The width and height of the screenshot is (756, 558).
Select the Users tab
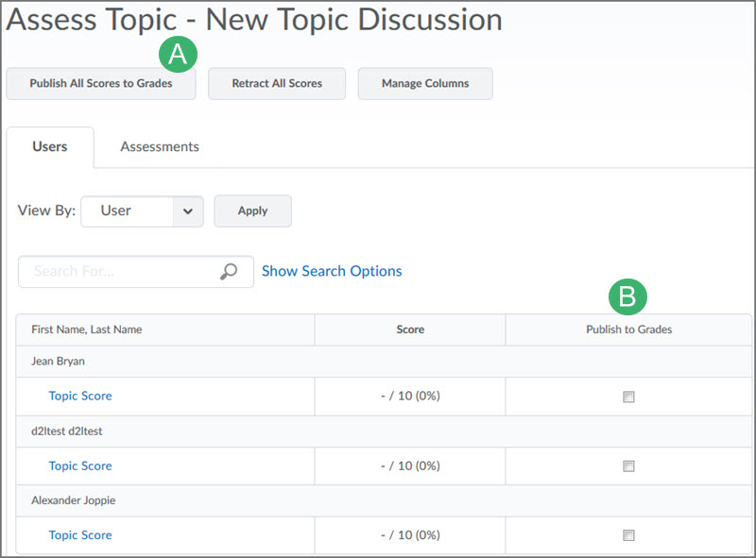[50, 146]
